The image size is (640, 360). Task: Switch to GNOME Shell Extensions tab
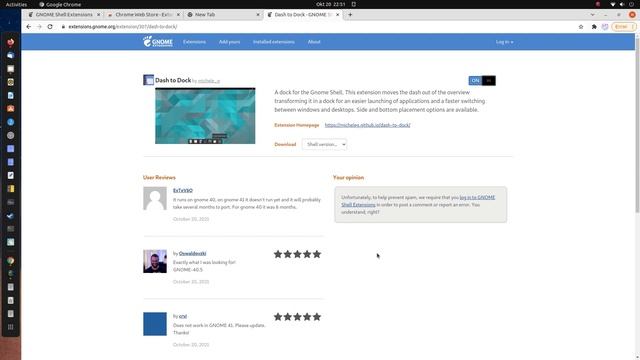pos(63,15)
